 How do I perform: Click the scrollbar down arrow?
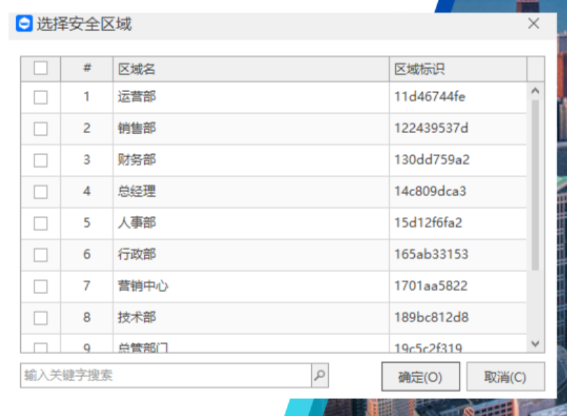(536, 343)
